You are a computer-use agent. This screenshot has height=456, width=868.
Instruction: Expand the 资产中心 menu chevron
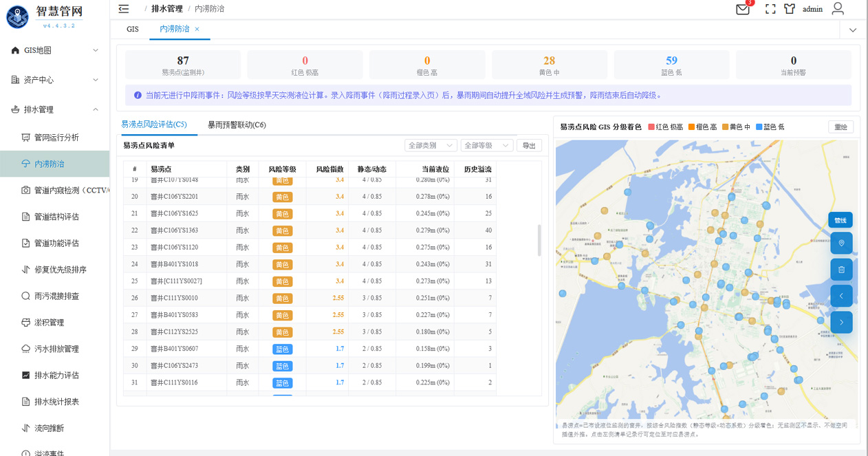click(x=96, y=80)
